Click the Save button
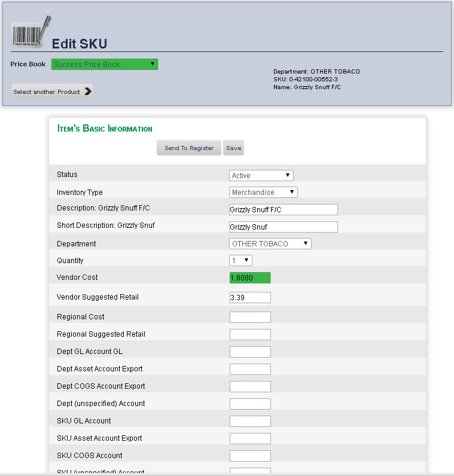The height and width of the screenshot is (476, 454). tap(233, 148)
